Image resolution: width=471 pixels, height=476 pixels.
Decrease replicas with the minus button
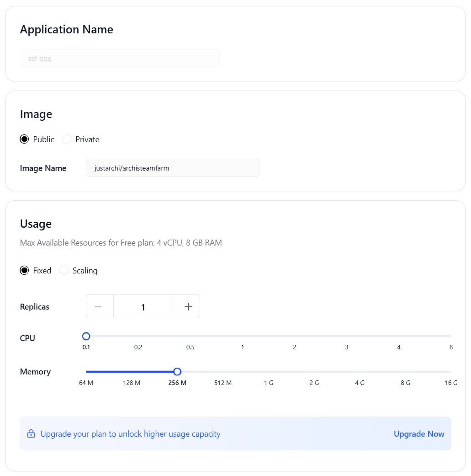point(98,307)
